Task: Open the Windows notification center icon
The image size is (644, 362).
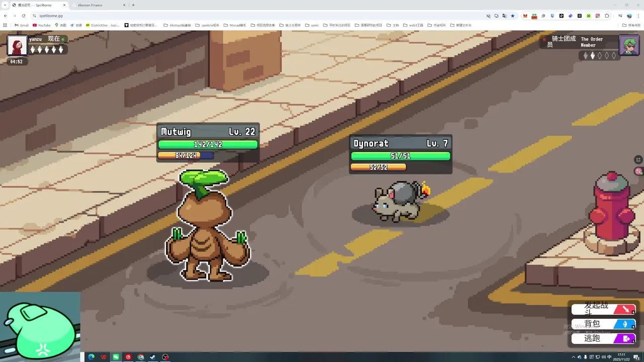Action: [x=636, y=357]
